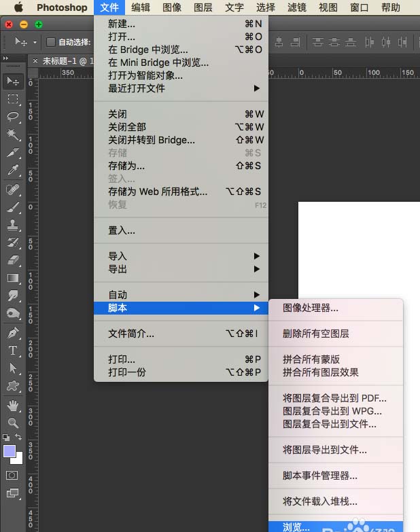Select the History Brush tool

tap(13, 243)
